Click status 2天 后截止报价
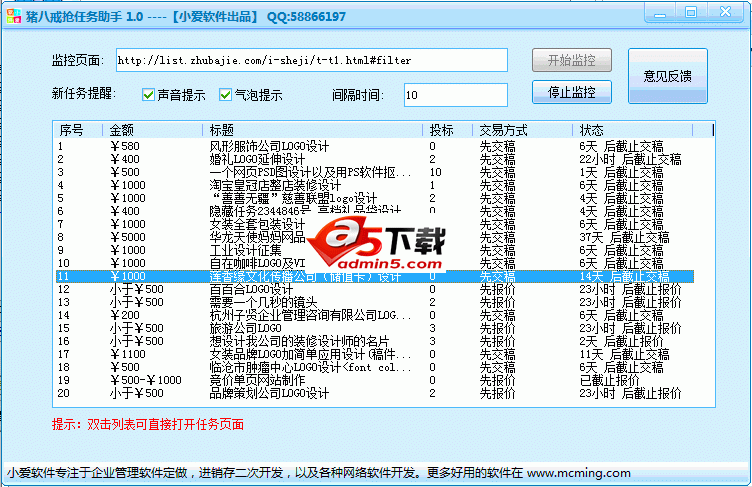The image size is (752, 487). coord(621,341)
